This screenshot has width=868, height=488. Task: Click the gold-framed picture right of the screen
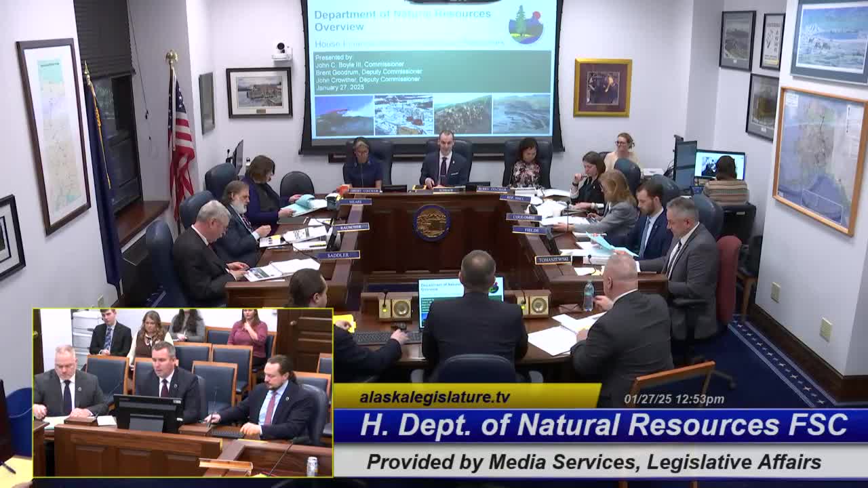pyautogui.click(x=602, y=87)
